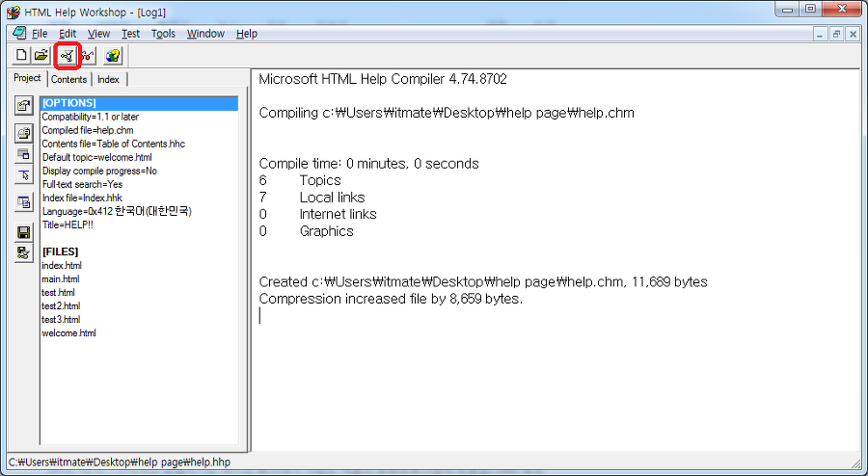The image size is (868, 476).
Task: Open the Test menu
Action: click(x=130, y=34)
